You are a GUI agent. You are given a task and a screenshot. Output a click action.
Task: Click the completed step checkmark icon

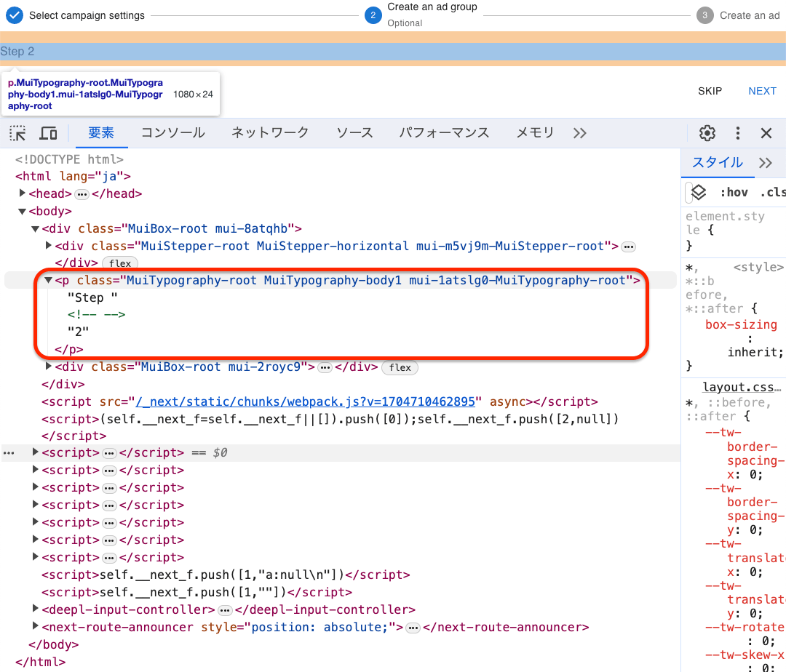tap(15, 15)
